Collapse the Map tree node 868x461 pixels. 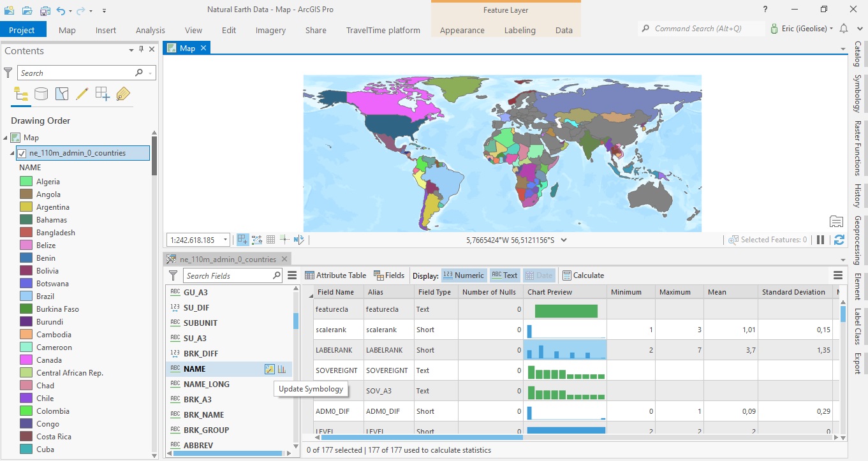point(6,138)
